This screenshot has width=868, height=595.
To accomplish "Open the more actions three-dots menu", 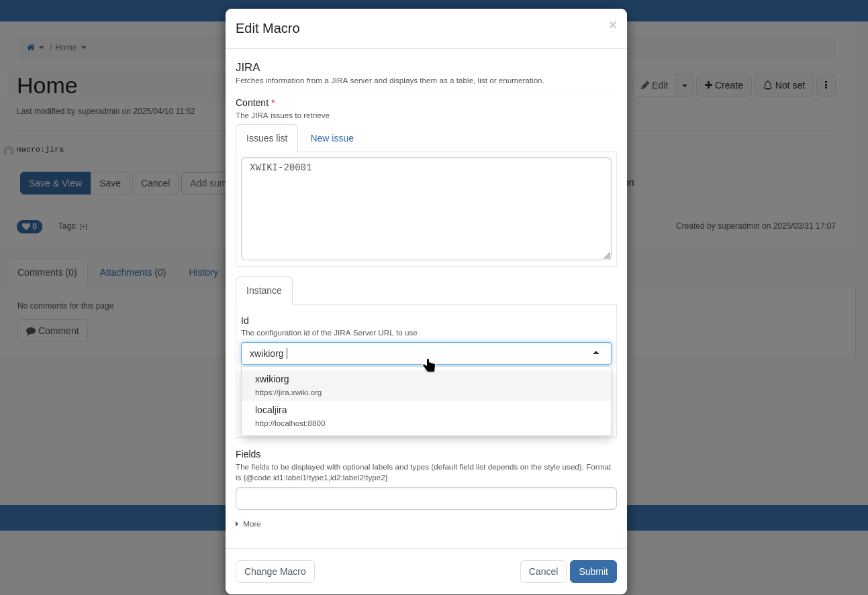I will point(826,85).
